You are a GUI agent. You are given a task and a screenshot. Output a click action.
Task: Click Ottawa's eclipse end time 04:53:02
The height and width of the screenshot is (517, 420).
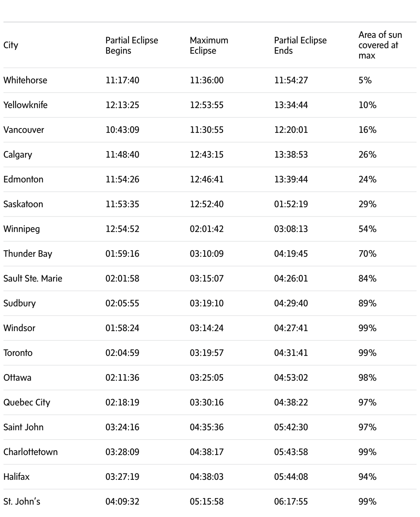pyautogui.click(x=291, y=378)
